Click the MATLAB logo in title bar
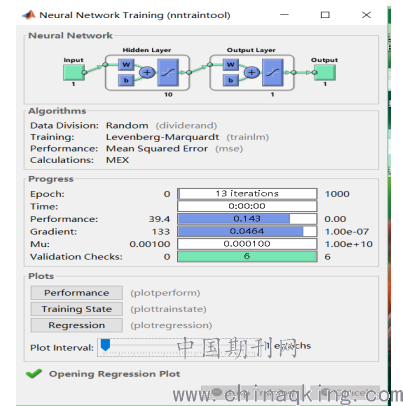403x406 pixels. tap(28, 15)
